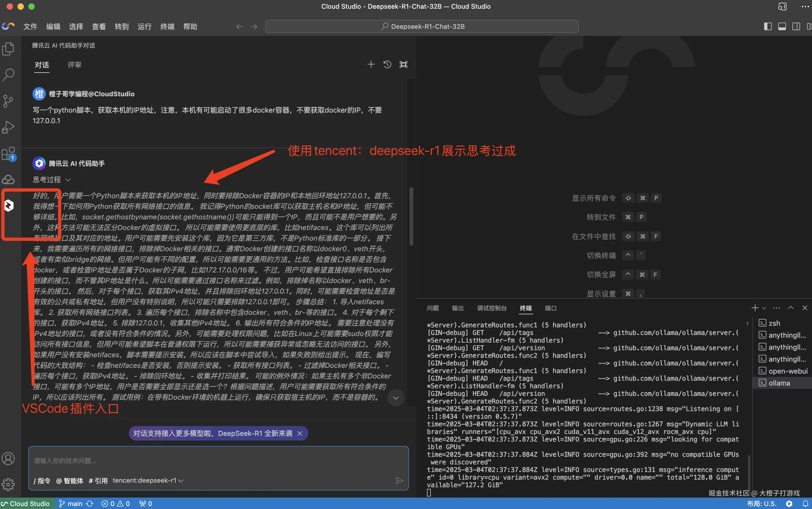Start new chat with plus icon
This screenshot has width=812, height=509.
click(x=371, y=64)
